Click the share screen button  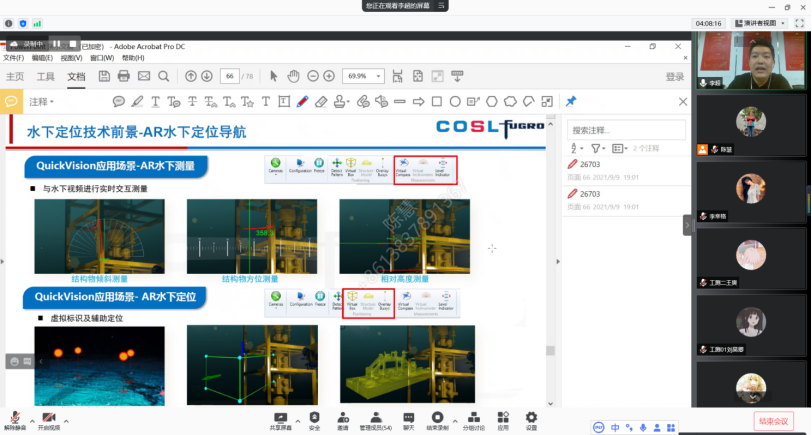[281, 417]
